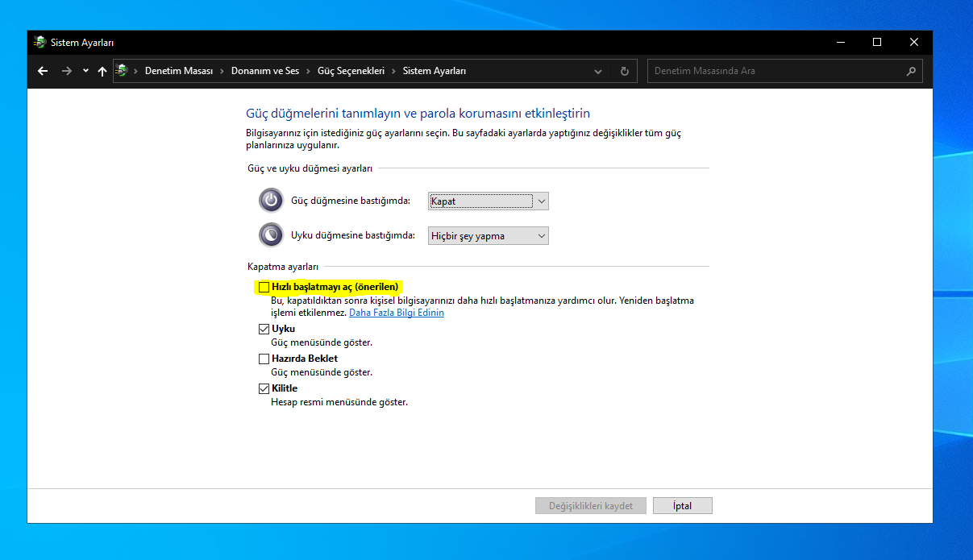This screenshot has width=973, height=560.
Task: Uncheck the Uyku checkbox
Action: (264, 329)
